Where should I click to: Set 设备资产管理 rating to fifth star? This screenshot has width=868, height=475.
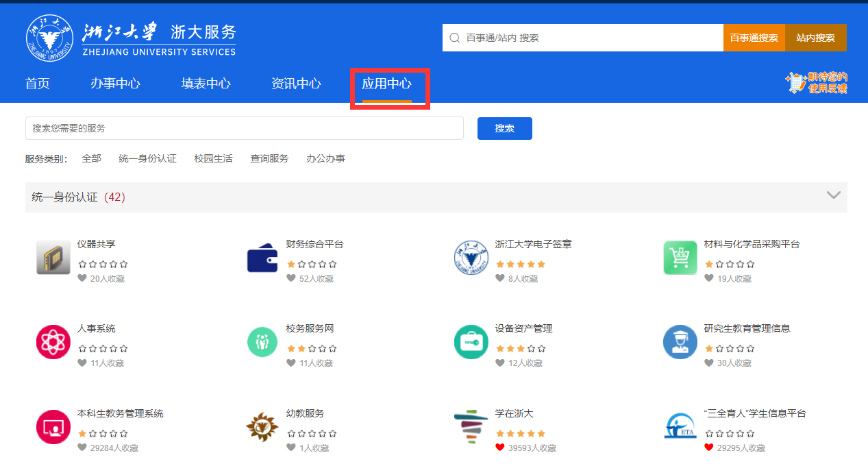542,349
